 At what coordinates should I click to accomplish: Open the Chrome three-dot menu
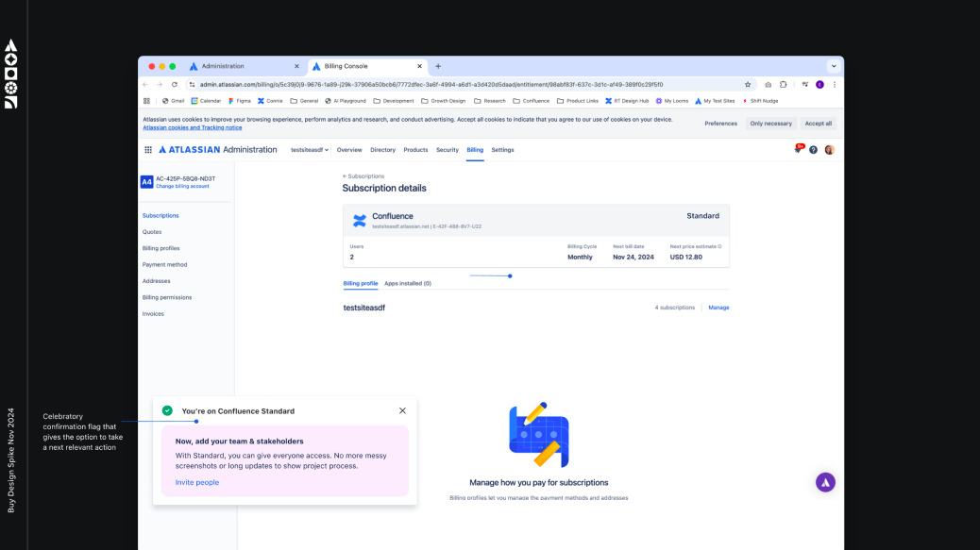click(x=835, y=84)
